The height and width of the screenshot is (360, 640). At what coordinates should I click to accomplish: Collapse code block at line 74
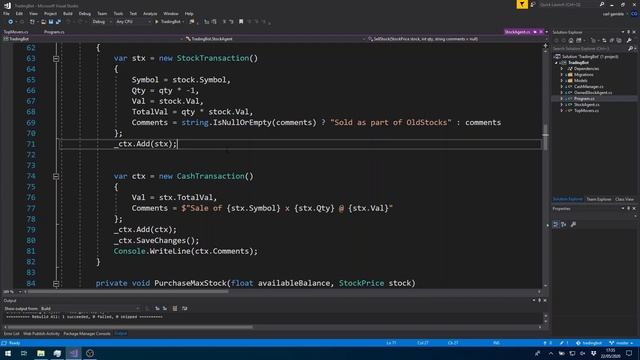coord(56,176)
